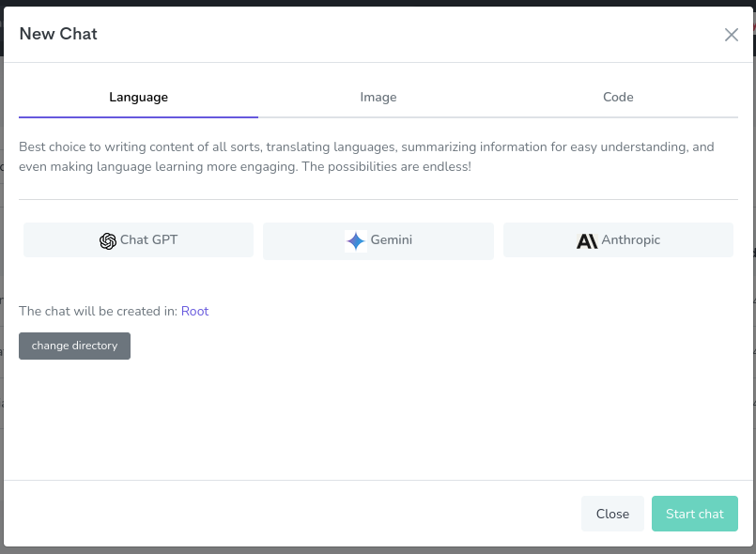Click the Start chat button
The height and width of the screenshot is (554, 756).
(694, 514)
